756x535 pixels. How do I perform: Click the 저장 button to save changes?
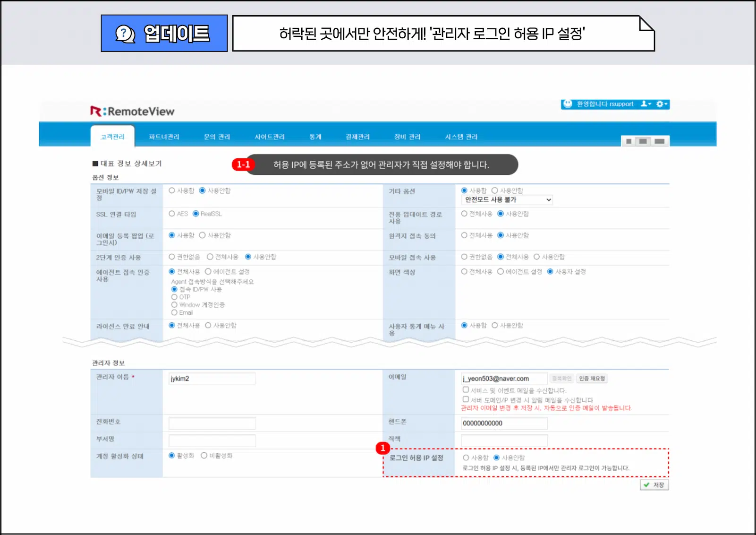654,484
